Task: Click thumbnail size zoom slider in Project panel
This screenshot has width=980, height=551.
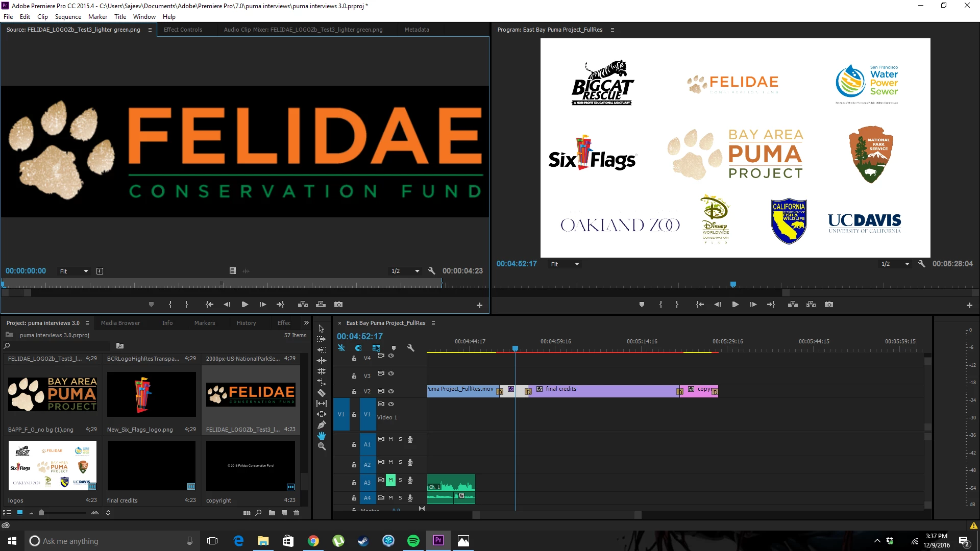Action: point(42,513)
